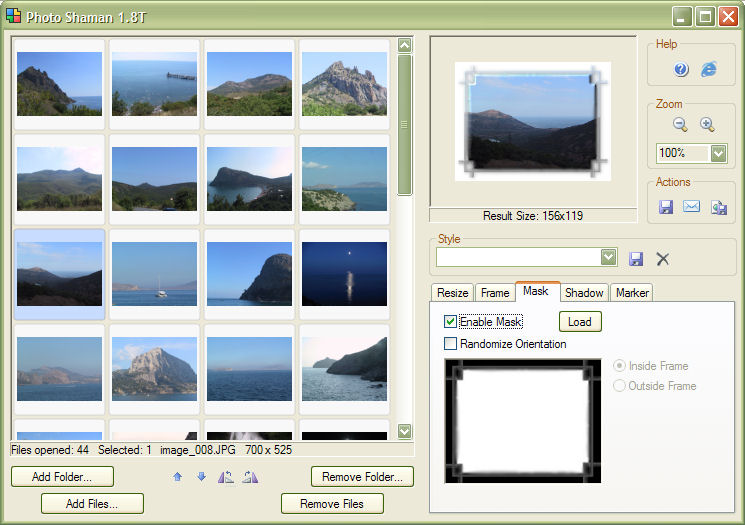Select the first thumbnail with dark cliff and sea

[x=59, y=84]
